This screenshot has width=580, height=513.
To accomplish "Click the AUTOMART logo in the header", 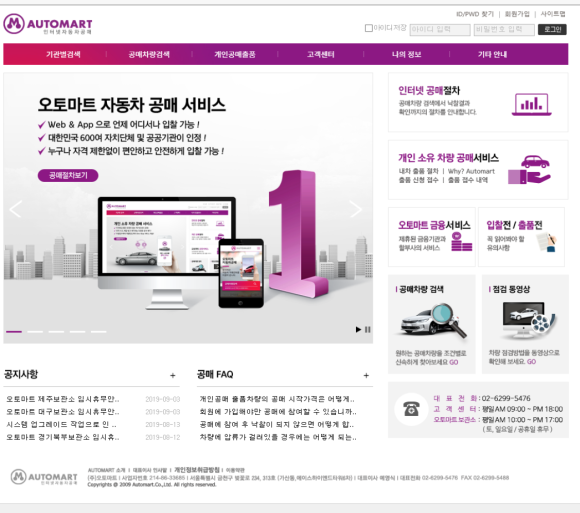I will [48, 24].
